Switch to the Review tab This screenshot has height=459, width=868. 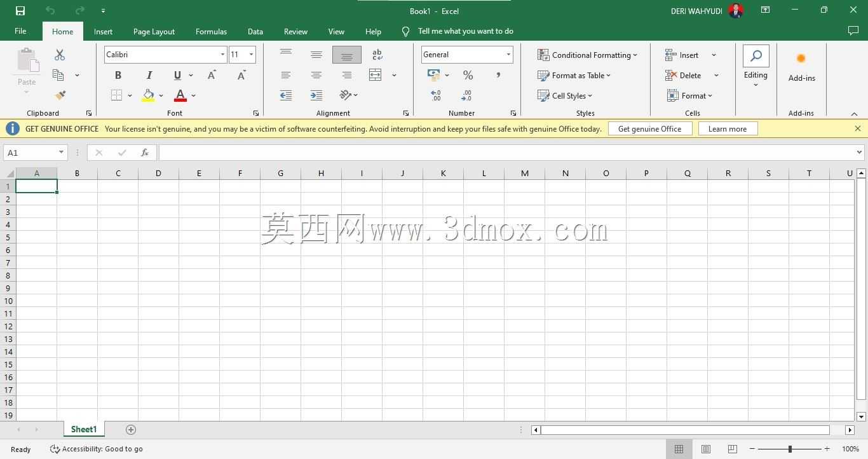(295, 31)
